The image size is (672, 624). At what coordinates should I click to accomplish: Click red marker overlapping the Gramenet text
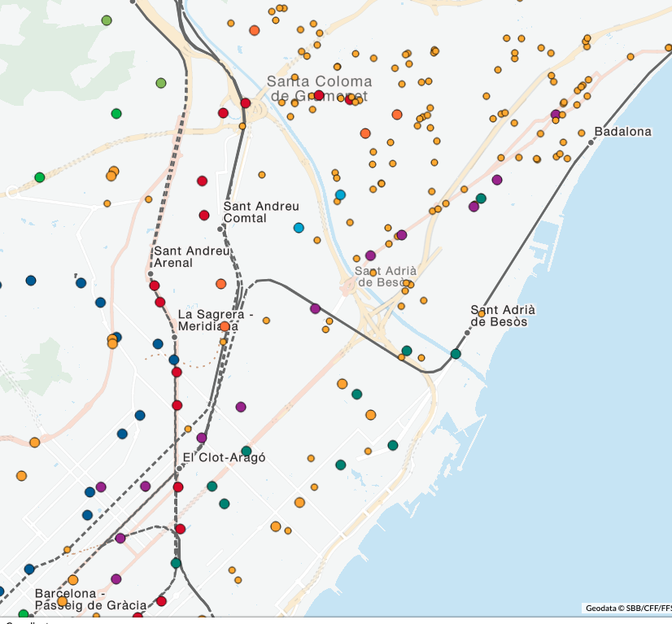click(319, 95)
